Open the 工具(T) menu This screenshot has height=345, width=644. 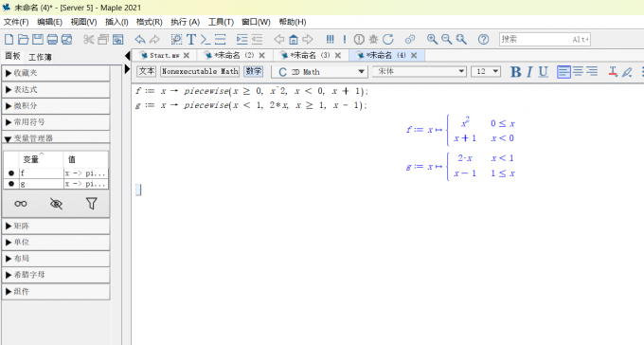221,22
